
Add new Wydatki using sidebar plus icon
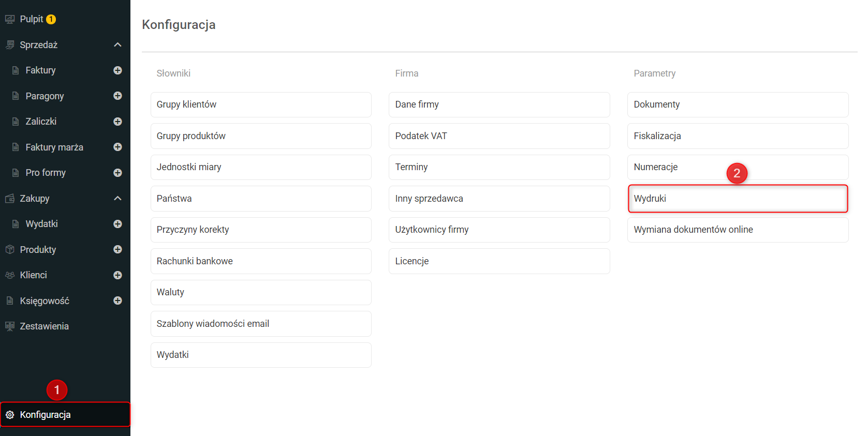(117, 224)
